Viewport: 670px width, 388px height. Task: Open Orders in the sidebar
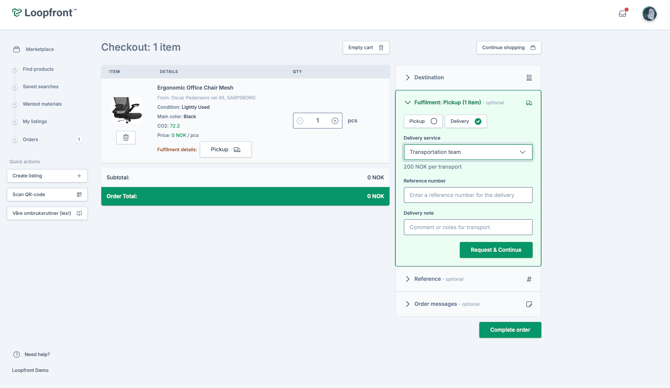(30, 140)
